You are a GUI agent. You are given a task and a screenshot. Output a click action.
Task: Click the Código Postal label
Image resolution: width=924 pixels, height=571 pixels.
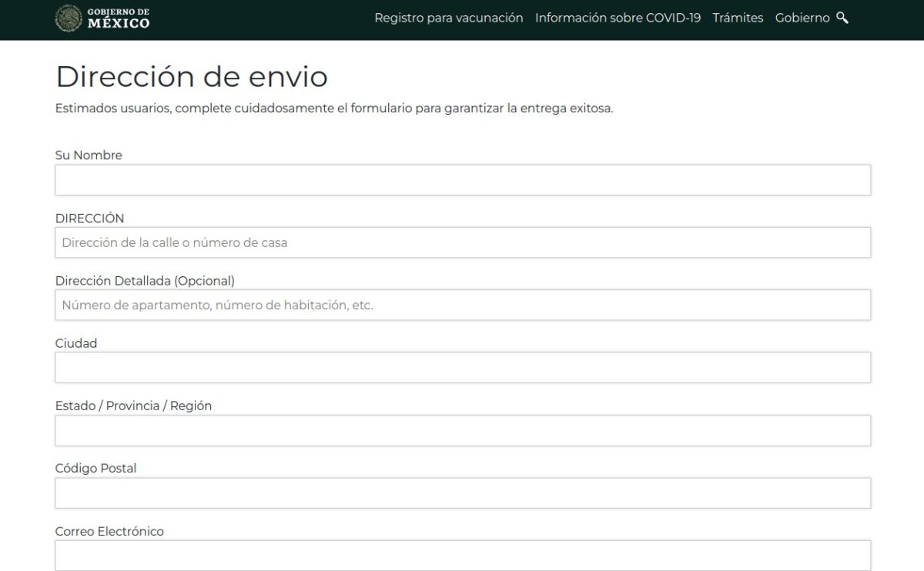(96, 468)
